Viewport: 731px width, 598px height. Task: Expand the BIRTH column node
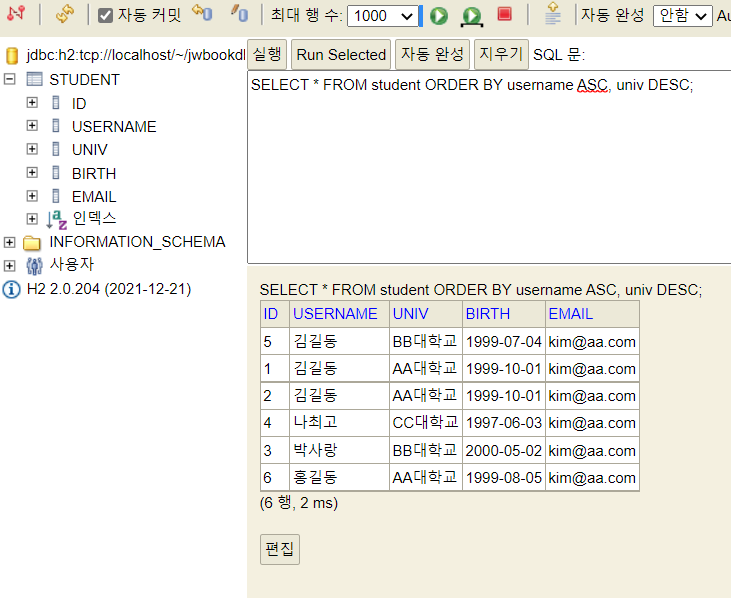pos(32,172)
